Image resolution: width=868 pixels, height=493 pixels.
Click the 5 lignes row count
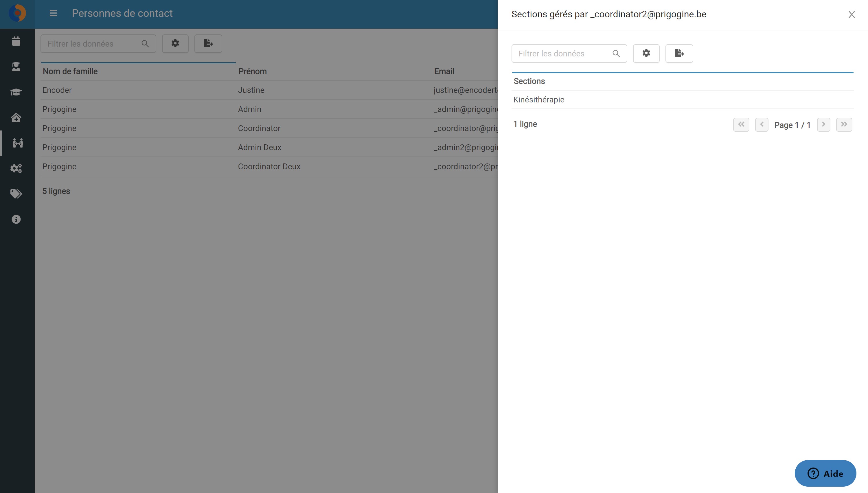[56, 191]
